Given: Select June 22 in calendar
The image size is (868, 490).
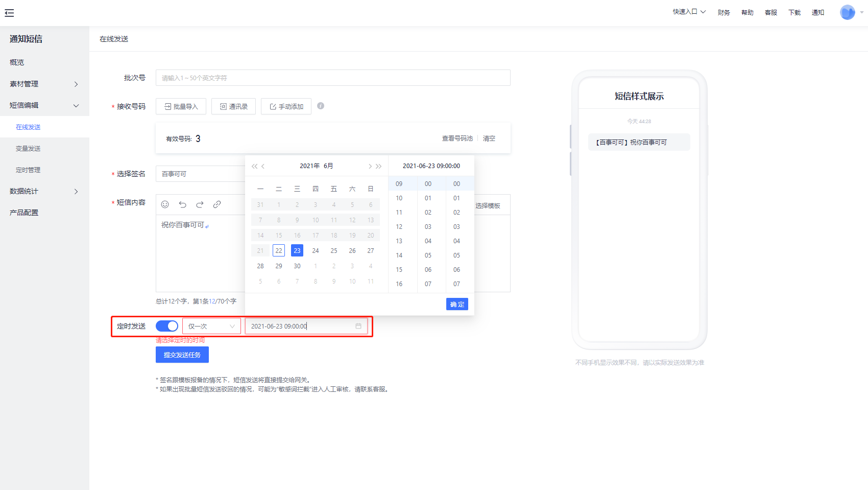Looking at the screenshot, I should [279, 250].
